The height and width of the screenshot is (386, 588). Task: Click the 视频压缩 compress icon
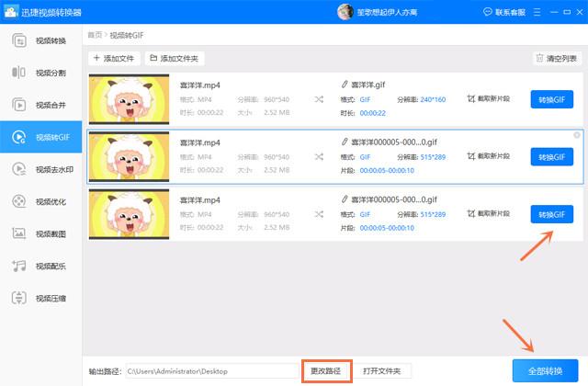18,298
